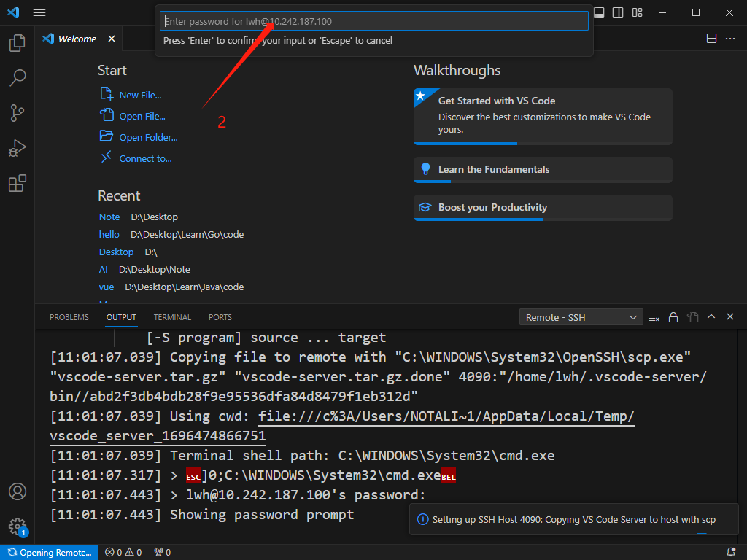Close the bottom panel
This screenshot has height=560, width=747.
tap(729, 316)
